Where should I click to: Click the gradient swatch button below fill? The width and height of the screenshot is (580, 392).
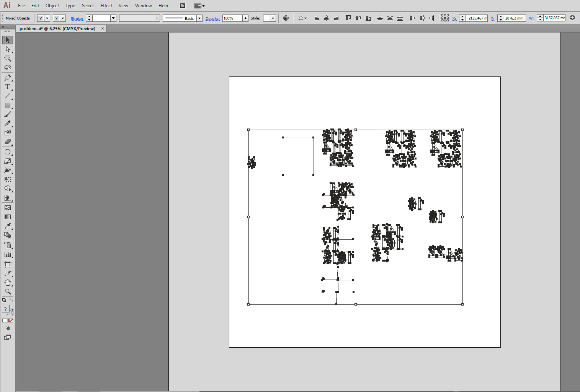tap(8, 320)
